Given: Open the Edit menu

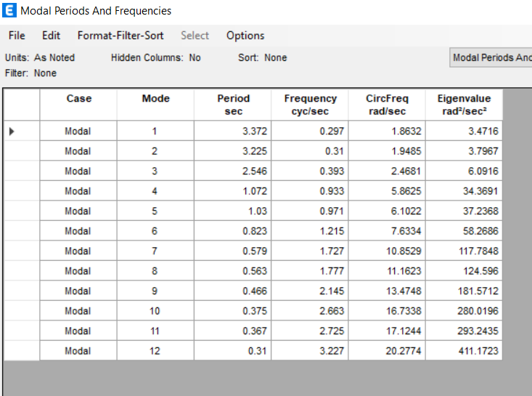Looking at the screenshot, I should point(51,36).
